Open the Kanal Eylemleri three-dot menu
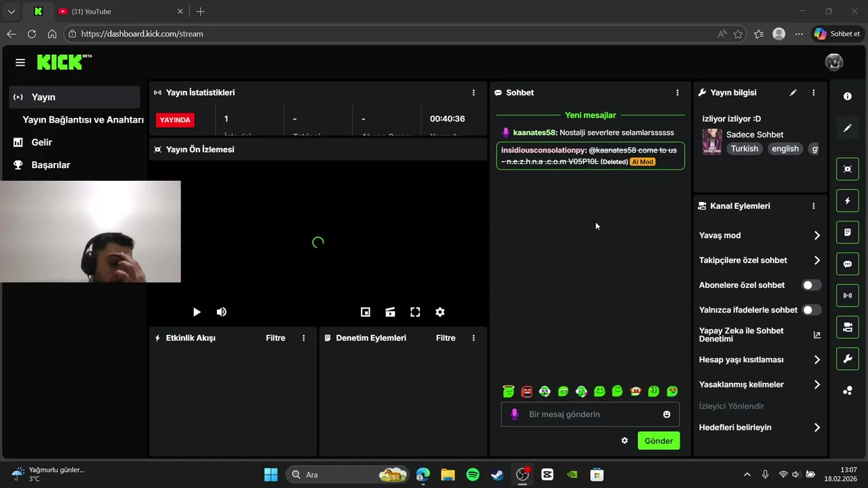Image resolution: width=868 pixels, height=488 pixels. (x=814, y=206)
